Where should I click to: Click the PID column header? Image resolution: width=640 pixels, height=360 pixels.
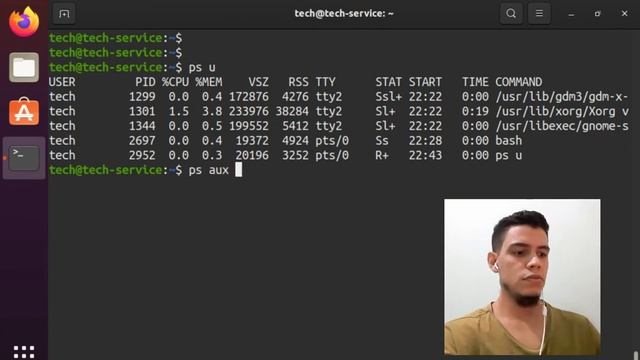(x=145, y=82)
